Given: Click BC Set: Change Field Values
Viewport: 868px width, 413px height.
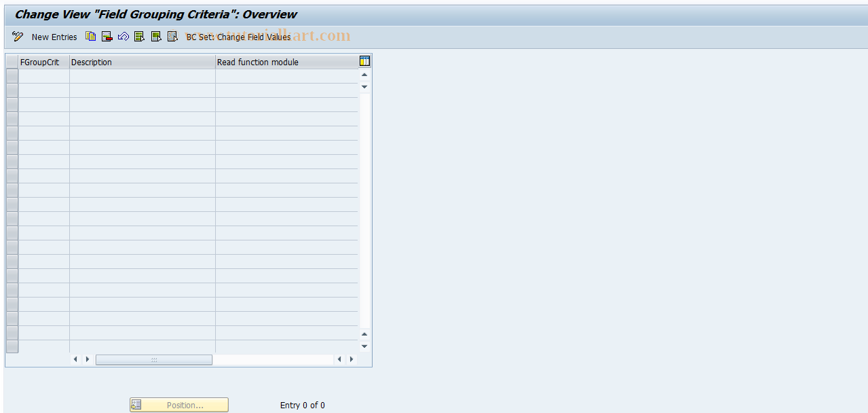Looking at the screenshot, I should tap(238, 37).
